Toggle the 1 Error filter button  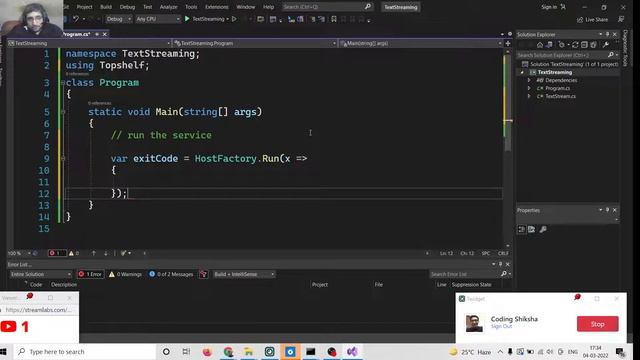pos(90,274)
